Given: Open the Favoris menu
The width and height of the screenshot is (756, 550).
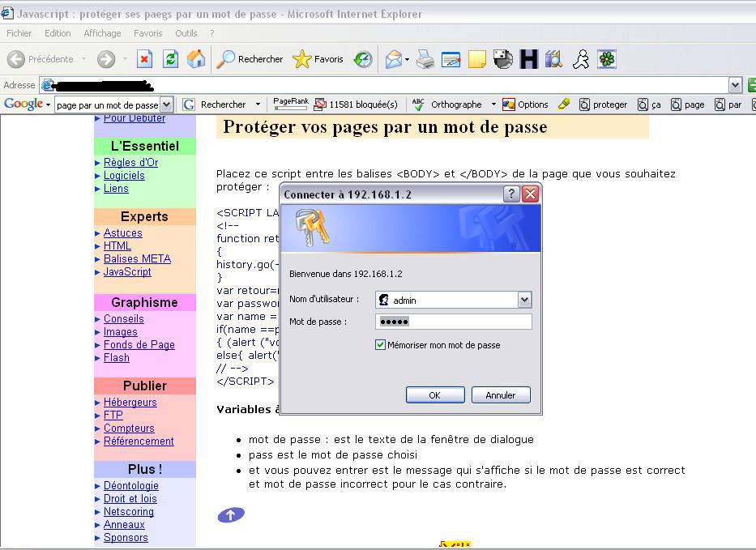Looking at the screenshot, I should 148,33.
